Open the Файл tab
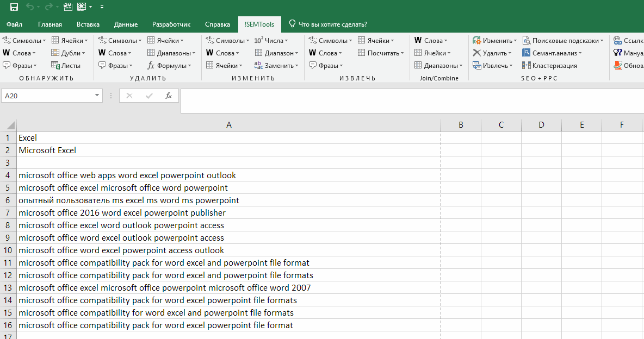This screenshot has height=339, width=644. [x=14, y=24]
